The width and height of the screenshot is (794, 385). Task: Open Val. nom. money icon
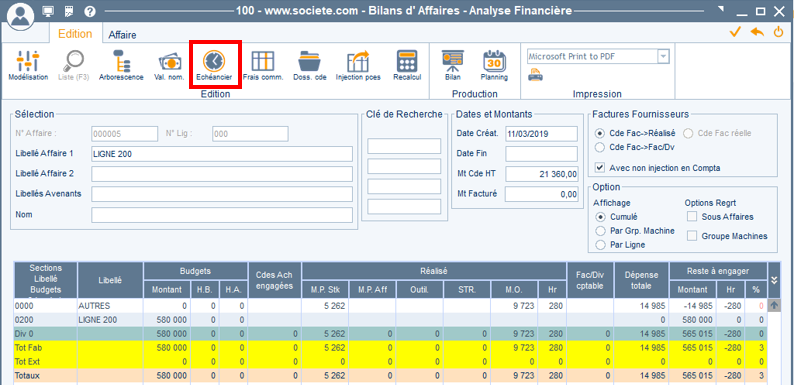[x=169, y=66]
